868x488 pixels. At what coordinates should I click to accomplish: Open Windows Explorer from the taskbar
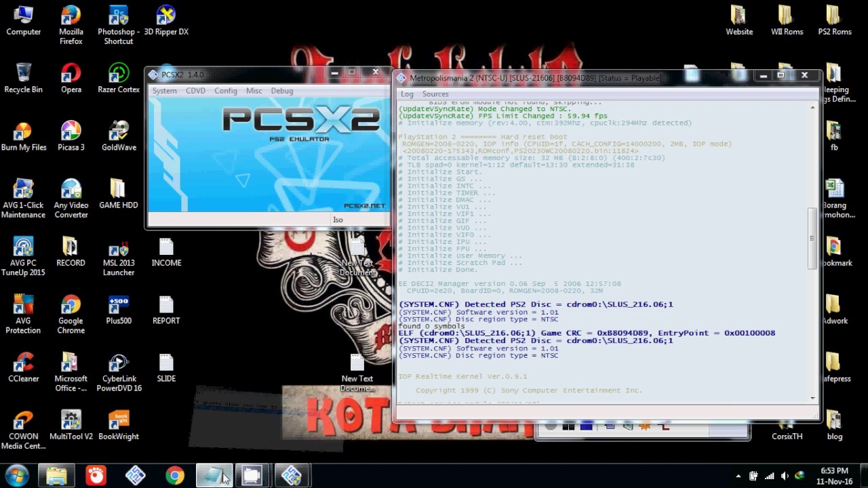click(x=56, y=476)
